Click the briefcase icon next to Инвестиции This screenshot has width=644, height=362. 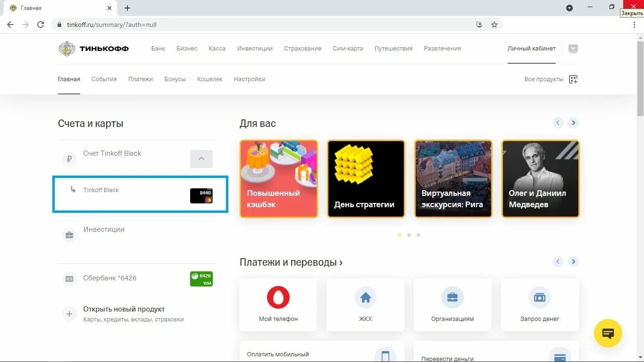(69, 235)
